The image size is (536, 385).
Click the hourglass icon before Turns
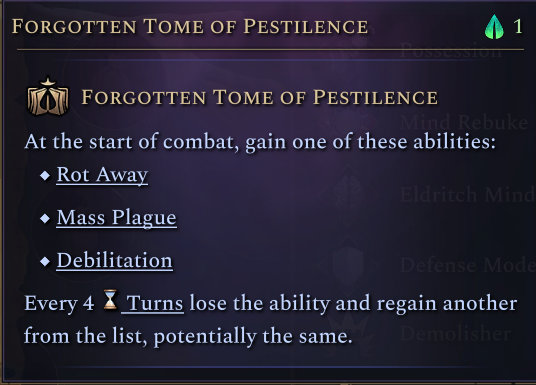110,300
